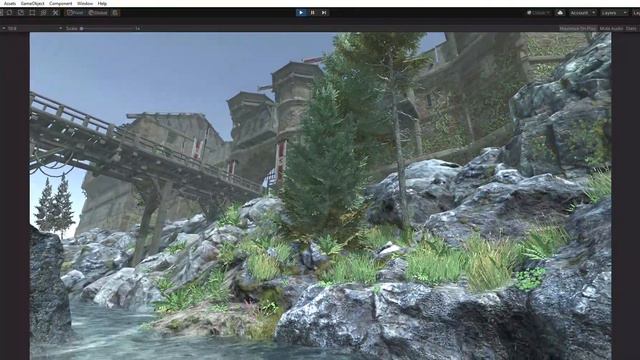Open the Window menu

click(85, 3)
